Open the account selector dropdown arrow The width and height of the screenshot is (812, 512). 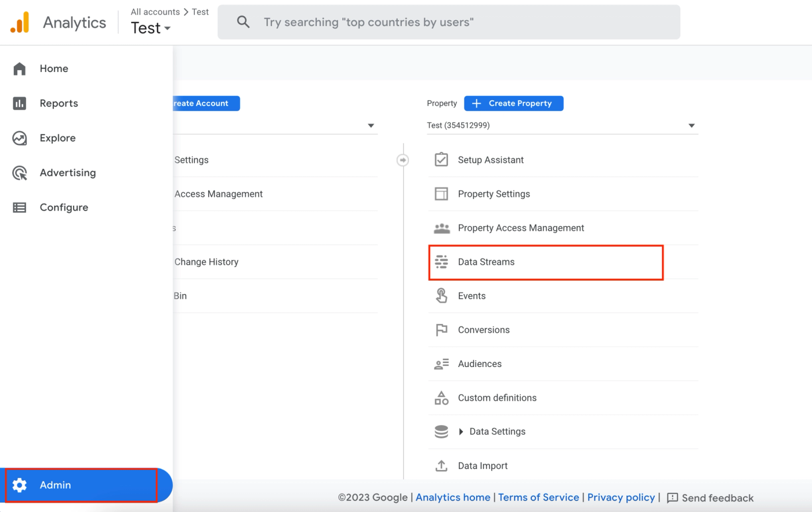[371, 126]
